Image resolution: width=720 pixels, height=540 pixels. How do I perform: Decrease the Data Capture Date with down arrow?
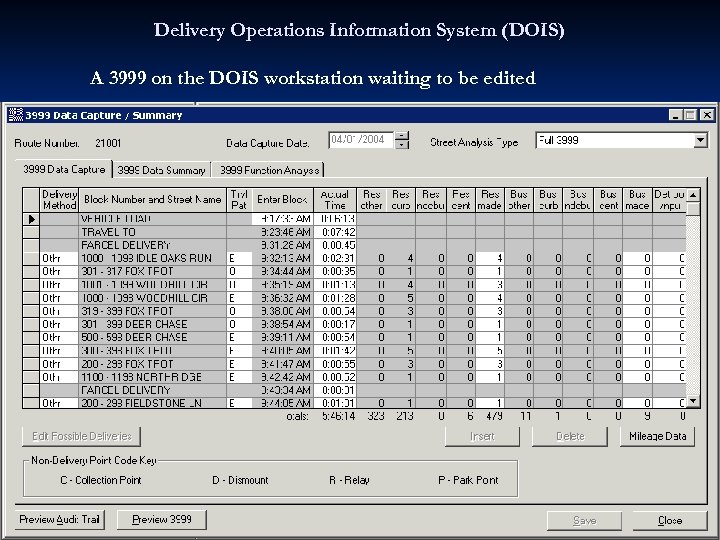pos(402,144)
